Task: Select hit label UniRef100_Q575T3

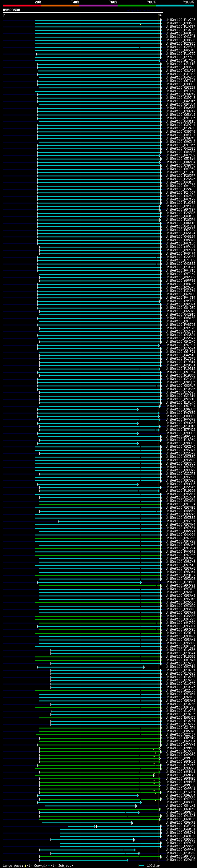Action: point(180,565)
